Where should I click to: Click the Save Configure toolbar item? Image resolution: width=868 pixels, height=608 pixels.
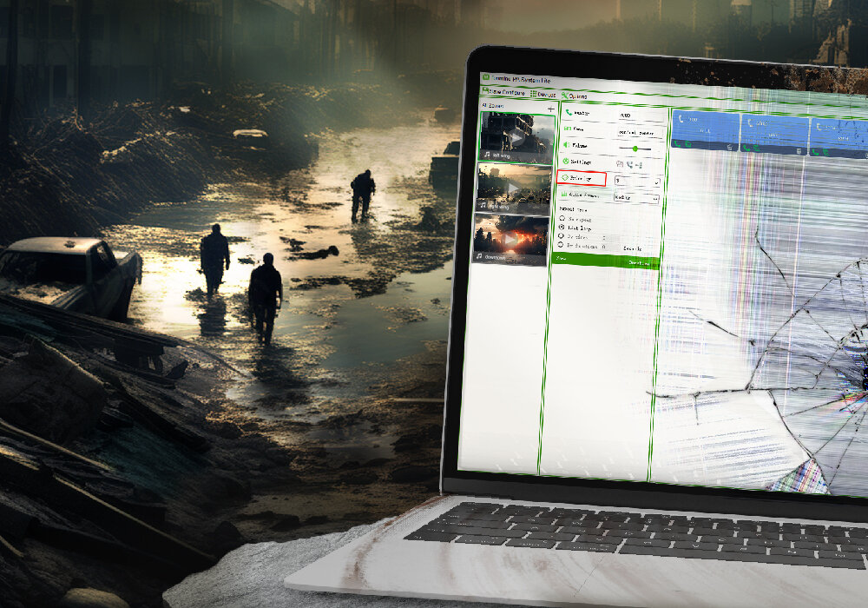tap(503, 92)
